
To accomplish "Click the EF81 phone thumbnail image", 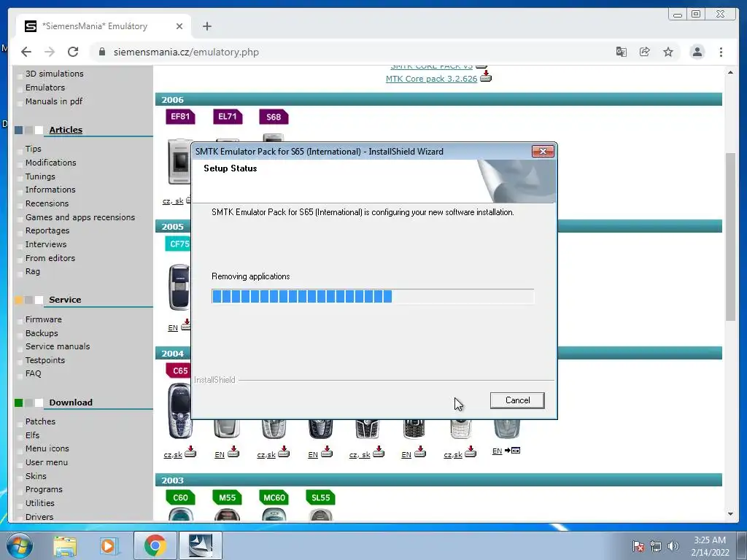I will [179, 162].
